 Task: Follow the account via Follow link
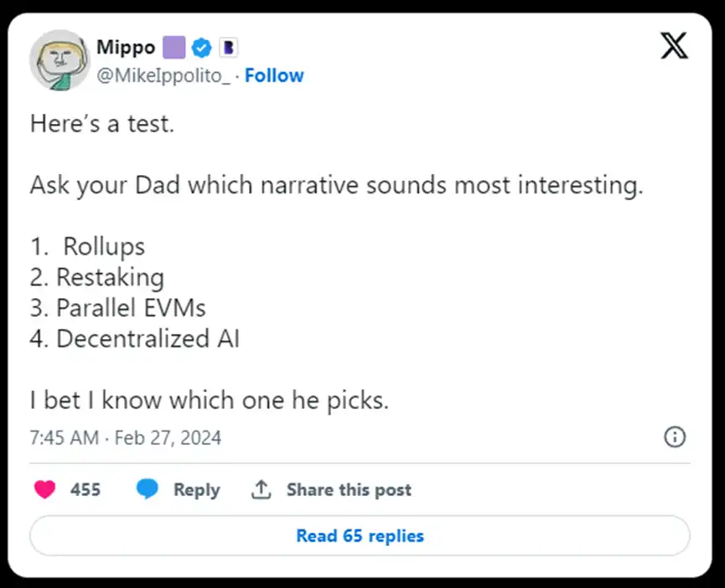pyautogui.click(x=274, y=75)
